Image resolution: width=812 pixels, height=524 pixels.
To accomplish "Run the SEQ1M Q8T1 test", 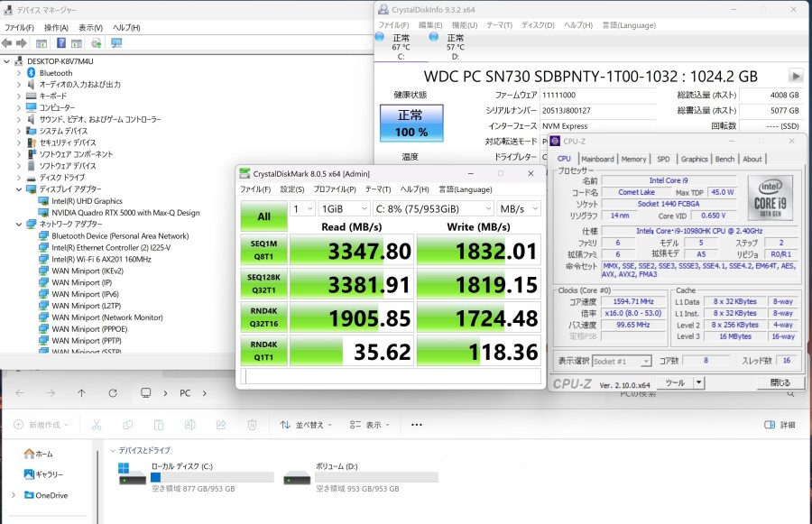I will (x=264, y=250).
